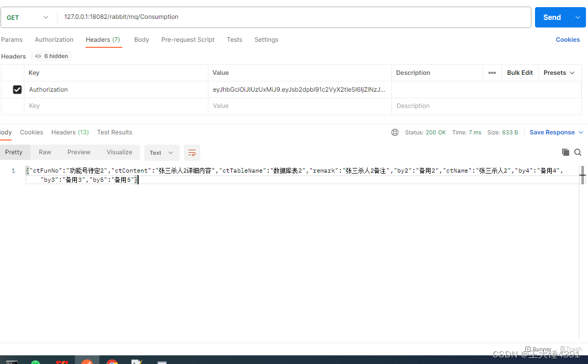Open search within the response body

click(x=577, y=152)
